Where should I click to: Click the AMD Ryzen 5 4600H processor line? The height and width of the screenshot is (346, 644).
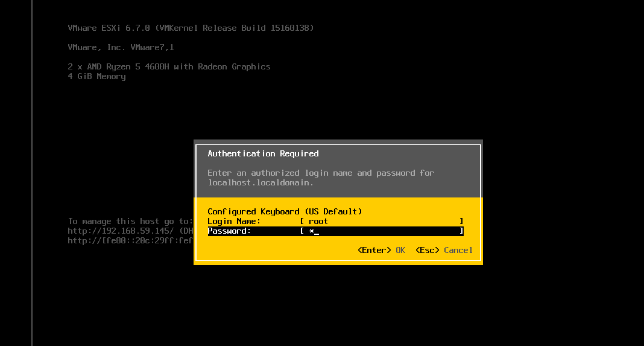(x=169, y=66)
